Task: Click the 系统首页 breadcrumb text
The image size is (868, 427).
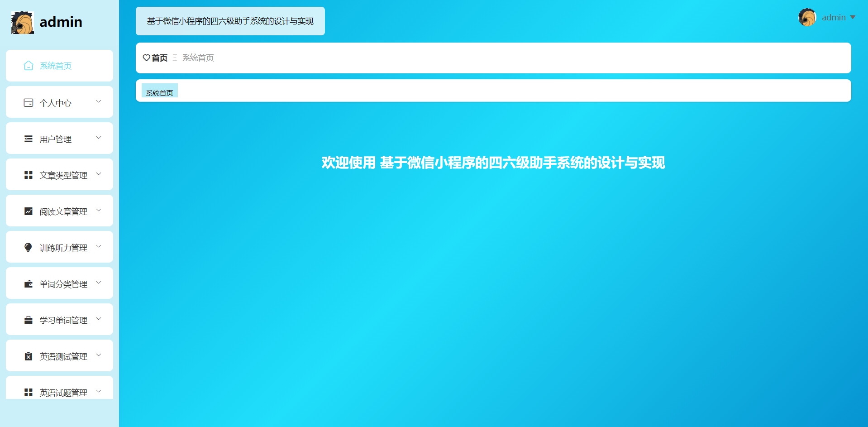Action: click(x=198, y=58)
